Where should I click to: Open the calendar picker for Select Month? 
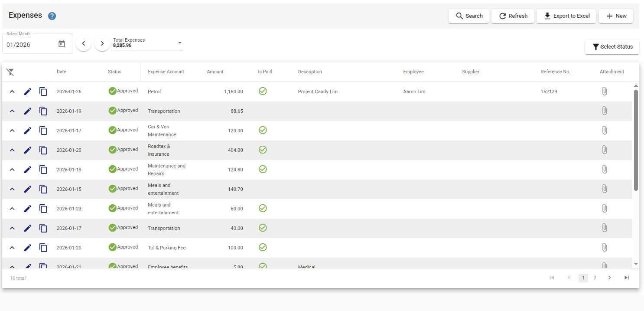[x=62, y=44]
